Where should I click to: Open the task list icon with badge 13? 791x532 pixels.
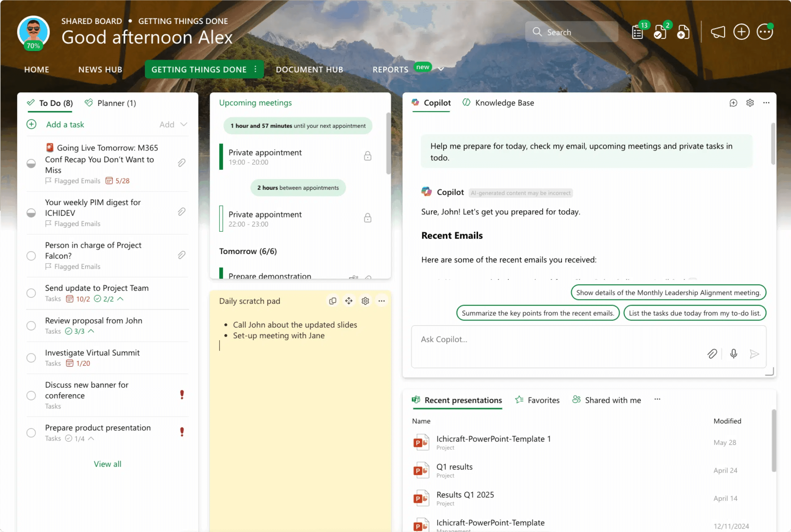tap(638, 32)
